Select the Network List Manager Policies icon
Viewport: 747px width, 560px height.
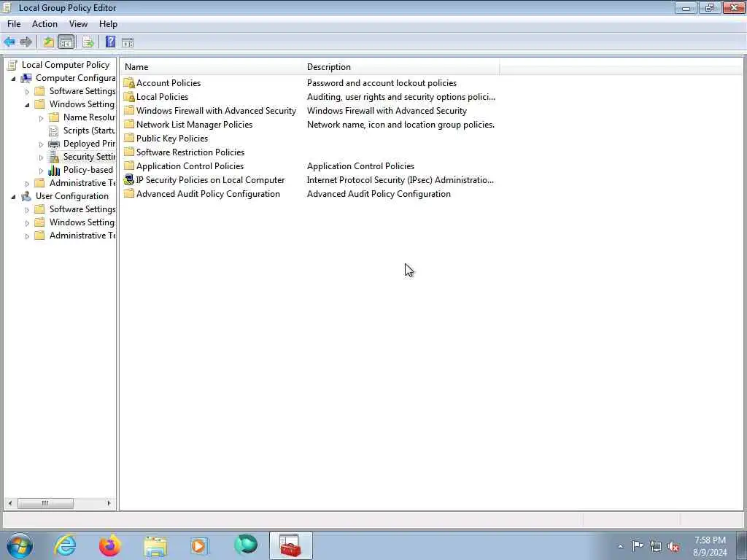[x=129, y=124]
